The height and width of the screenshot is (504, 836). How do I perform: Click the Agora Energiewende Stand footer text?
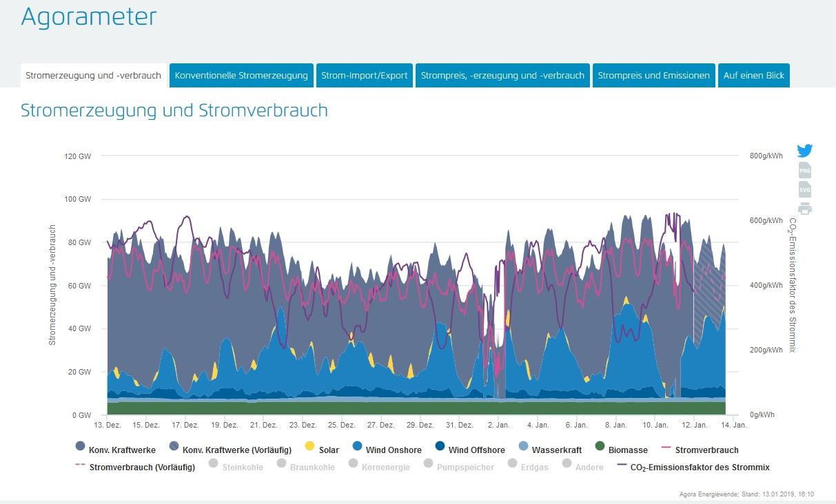pyautogui.click(x=747, y=494)
